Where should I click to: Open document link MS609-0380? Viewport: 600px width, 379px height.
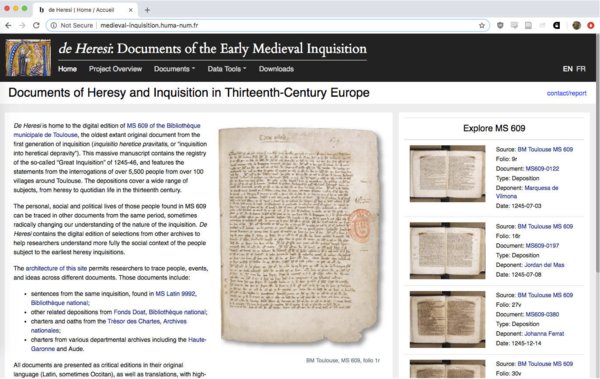542,314
